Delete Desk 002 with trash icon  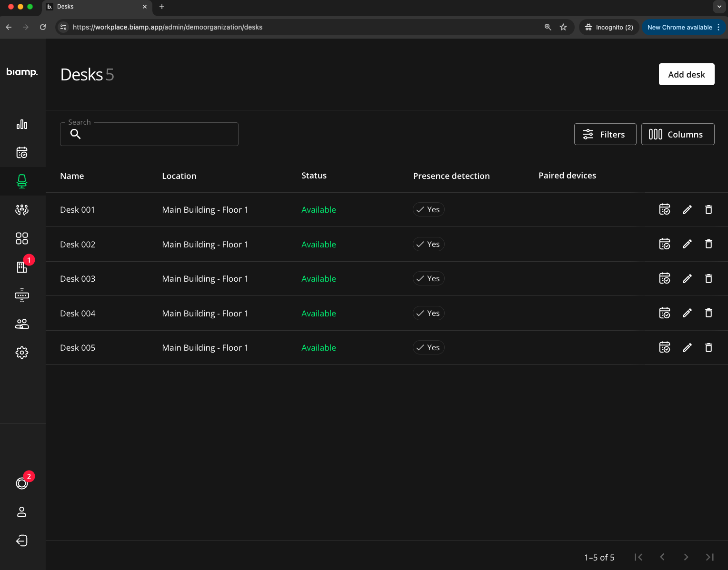pyautogui.click(x=708, y=244)
